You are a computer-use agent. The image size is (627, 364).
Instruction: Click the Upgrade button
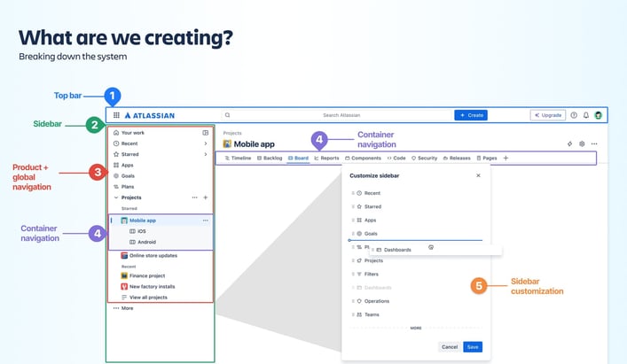[548, 115]
